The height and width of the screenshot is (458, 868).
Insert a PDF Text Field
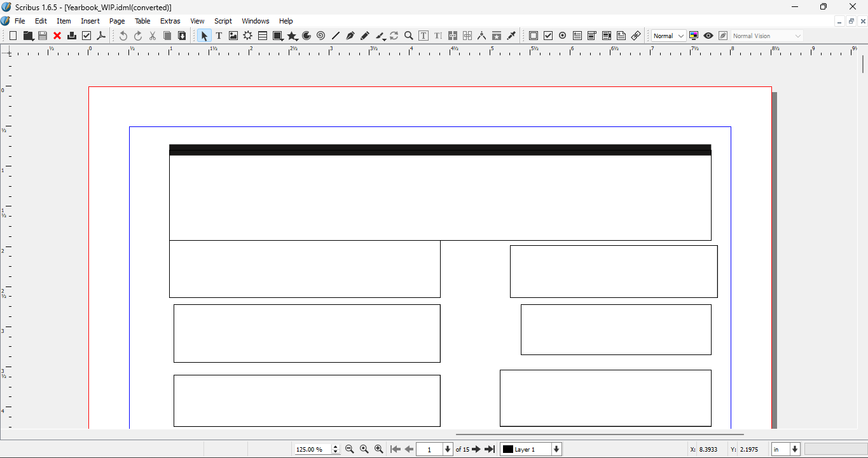pos(577,36)
